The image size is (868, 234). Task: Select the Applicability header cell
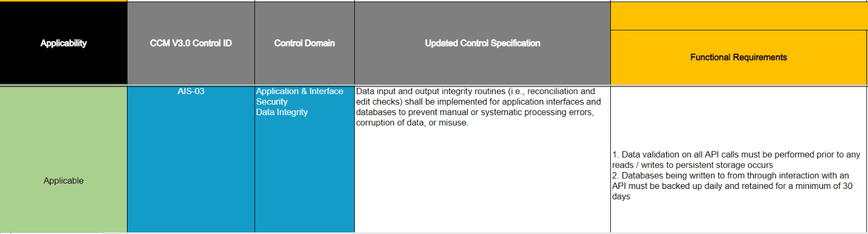(63, 43)
